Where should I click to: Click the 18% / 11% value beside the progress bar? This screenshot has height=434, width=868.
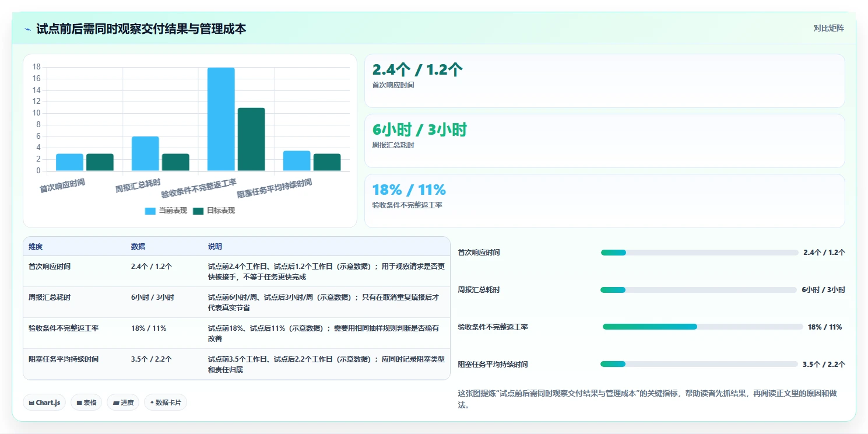[x=825, y=327]
